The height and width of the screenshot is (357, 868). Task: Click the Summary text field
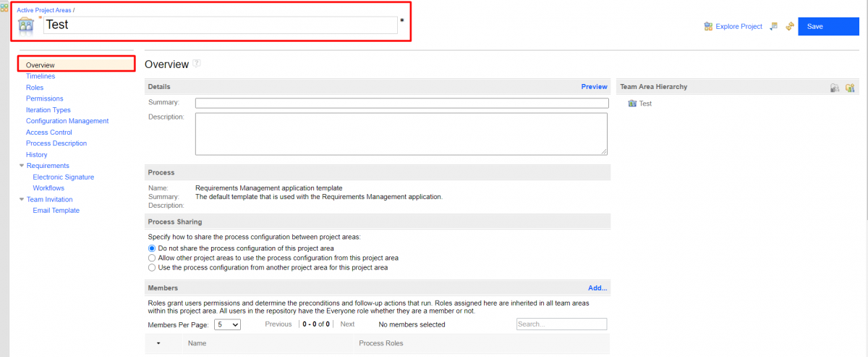click(x=401, y=103)
